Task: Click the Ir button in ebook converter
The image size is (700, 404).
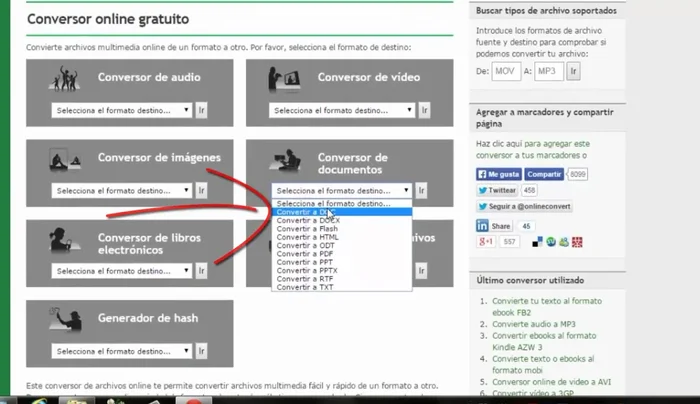Action: (x=201, y=271)
